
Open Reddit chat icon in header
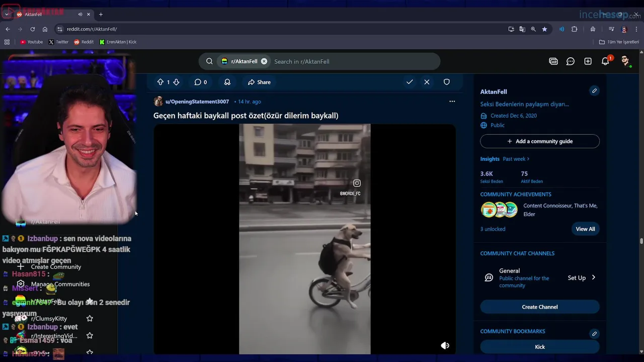tap(571, 61)
